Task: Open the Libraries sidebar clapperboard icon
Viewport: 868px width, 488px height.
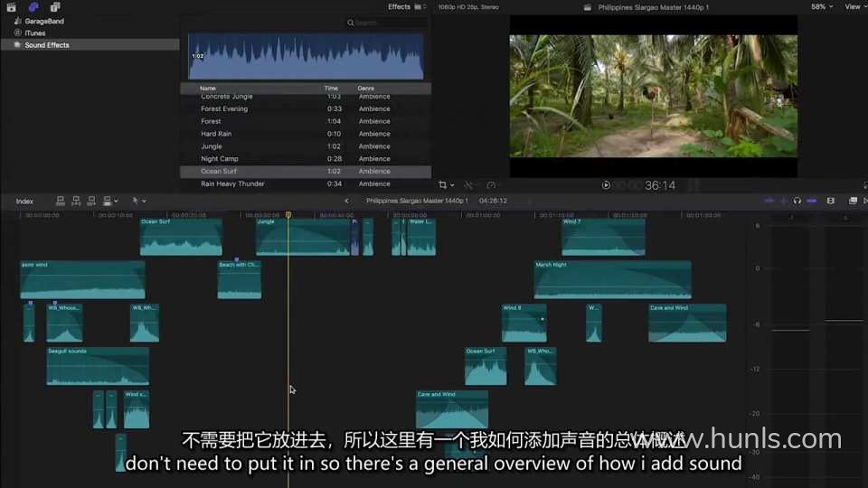Action: coord(11,7)
